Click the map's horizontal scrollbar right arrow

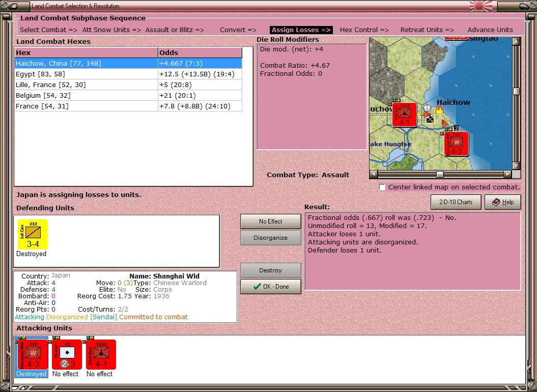(508, 175)
